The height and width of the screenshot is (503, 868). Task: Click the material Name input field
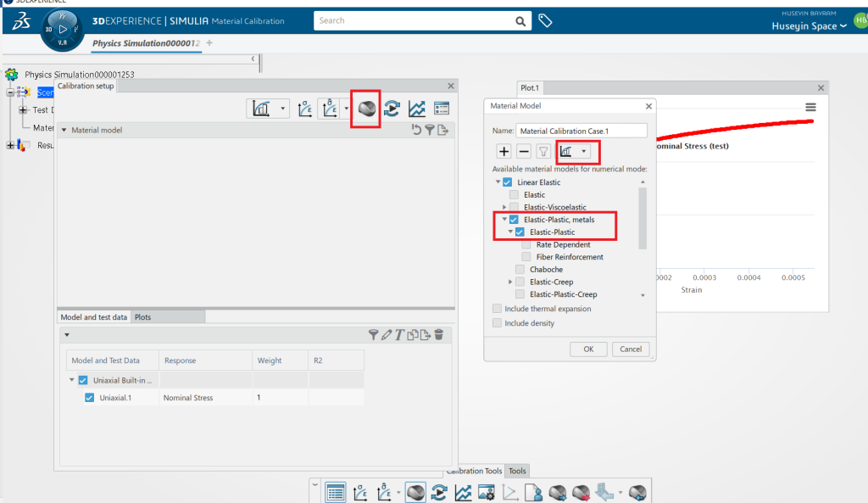pos(581,131)
